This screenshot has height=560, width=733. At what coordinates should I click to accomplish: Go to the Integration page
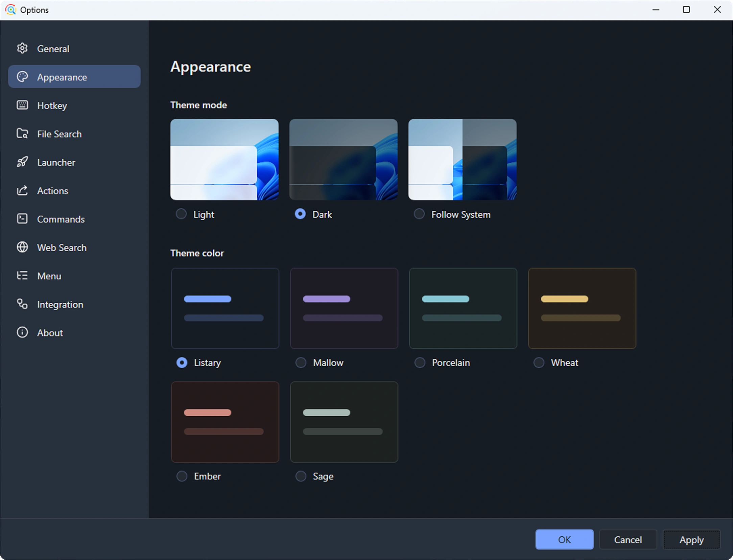tap(60, 304)
